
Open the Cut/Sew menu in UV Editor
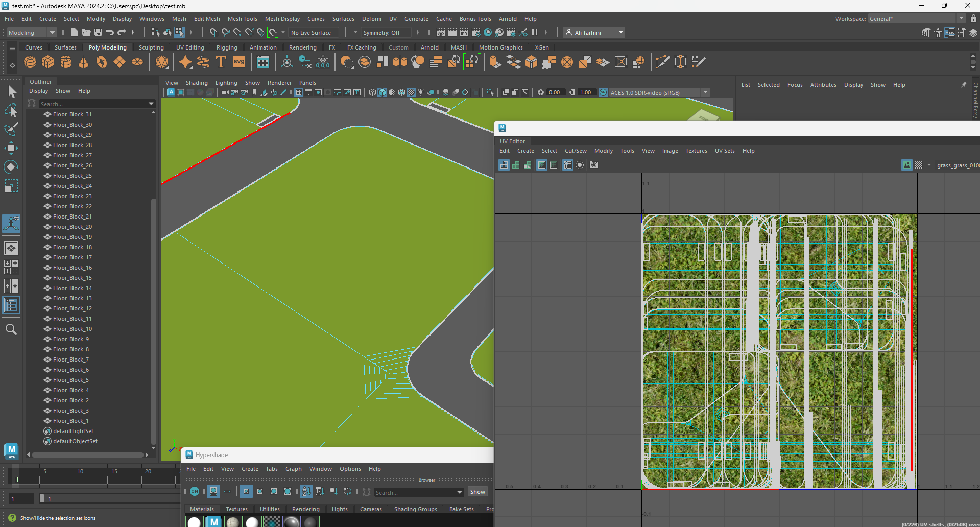click(x=576, y=151)
